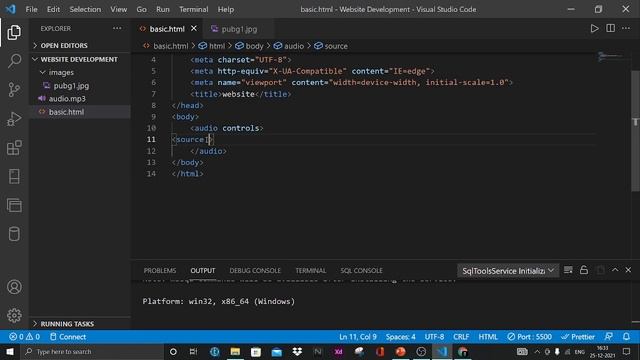Select the OUTPUT panel tab
Screen dimensions: 640x360
(x=202, y=270)
